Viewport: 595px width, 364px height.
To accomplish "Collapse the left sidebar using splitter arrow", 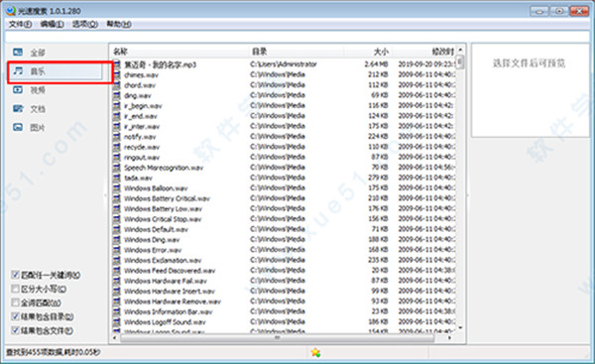I will 105,195.
